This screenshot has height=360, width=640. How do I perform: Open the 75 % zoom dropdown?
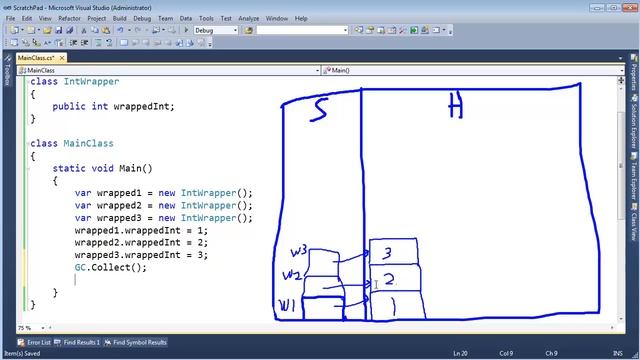pos(42,328)
